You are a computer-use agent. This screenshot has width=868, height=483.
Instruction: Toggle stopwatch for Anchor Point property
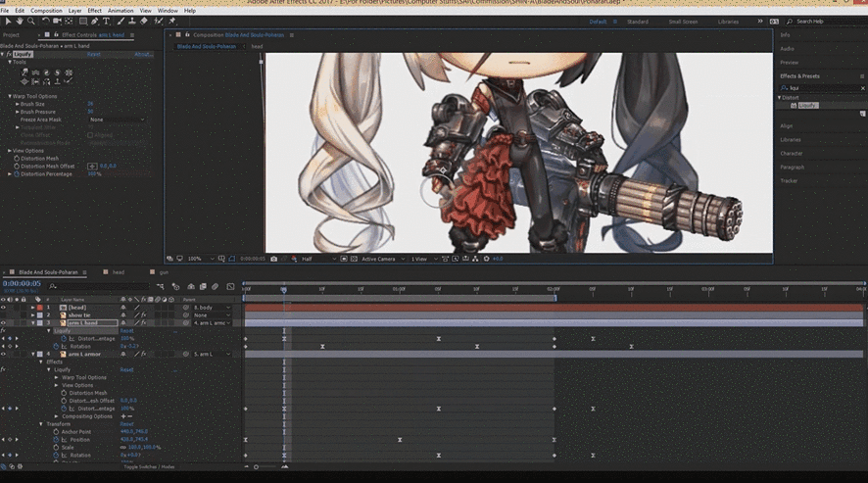tap(56, 431)
